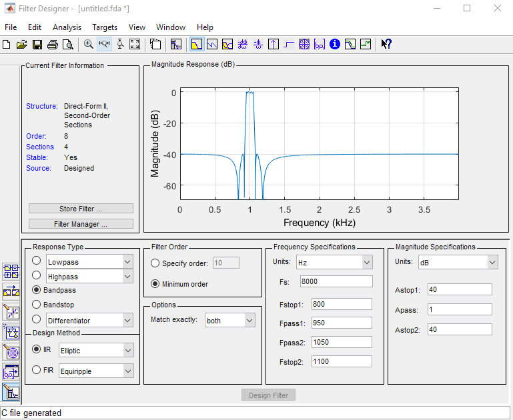Select the Lowpass response type radio
513x420 pixels.
tap(36, 261)
